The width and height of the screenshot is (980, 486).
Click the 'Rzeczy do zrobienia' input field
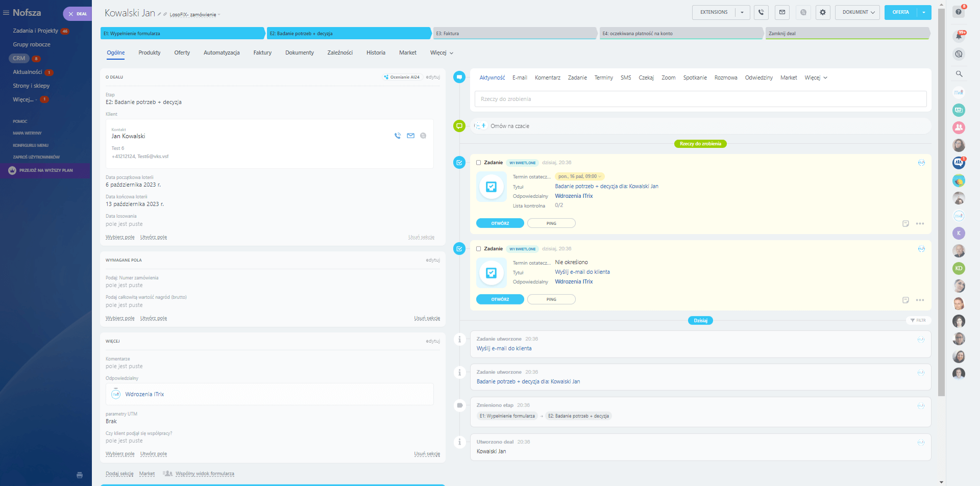700,99
